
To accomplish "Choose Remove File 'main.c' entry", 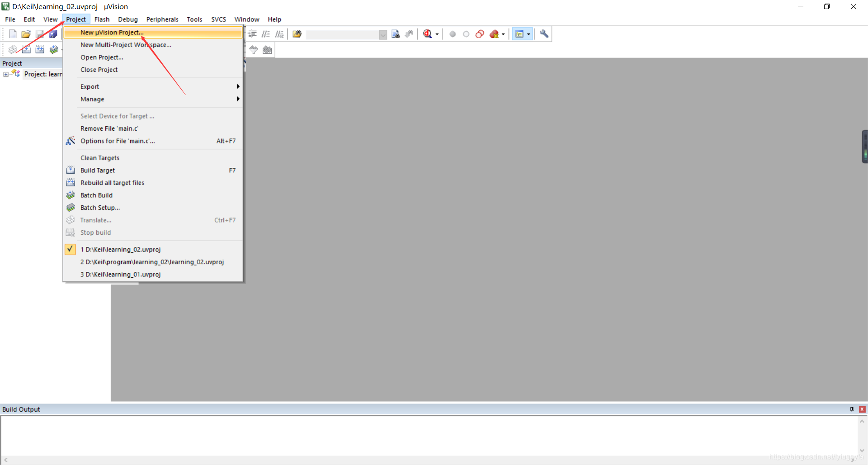I will [x=153, y=128].
